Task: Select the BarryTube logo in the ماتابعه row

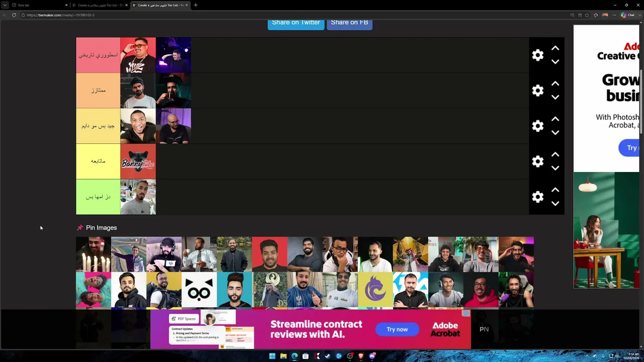Action: pos(138,161)
